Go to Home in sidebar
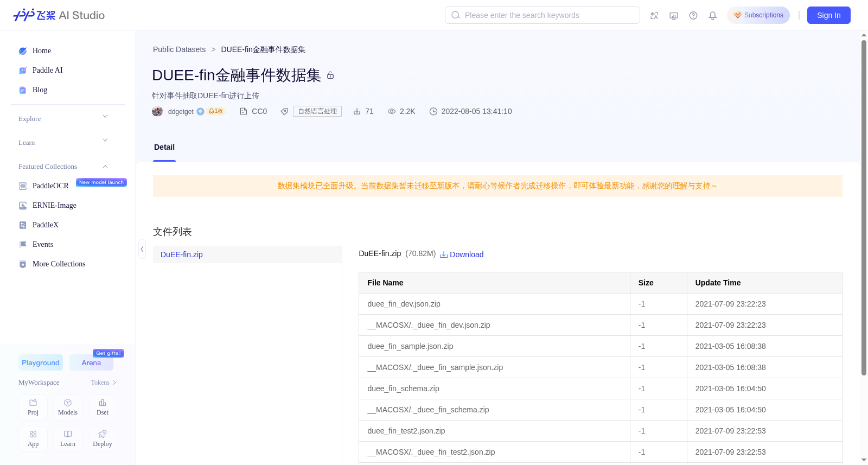868x465 pixels. pyautogui.click(x=42, y=51)
